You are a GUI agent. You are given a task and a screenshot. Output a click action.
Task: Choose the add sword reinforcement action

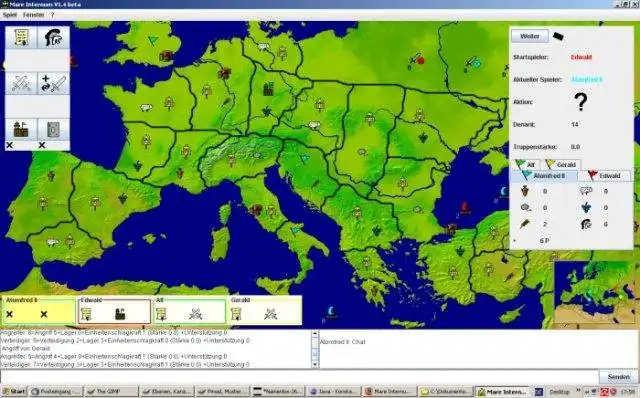53,84
